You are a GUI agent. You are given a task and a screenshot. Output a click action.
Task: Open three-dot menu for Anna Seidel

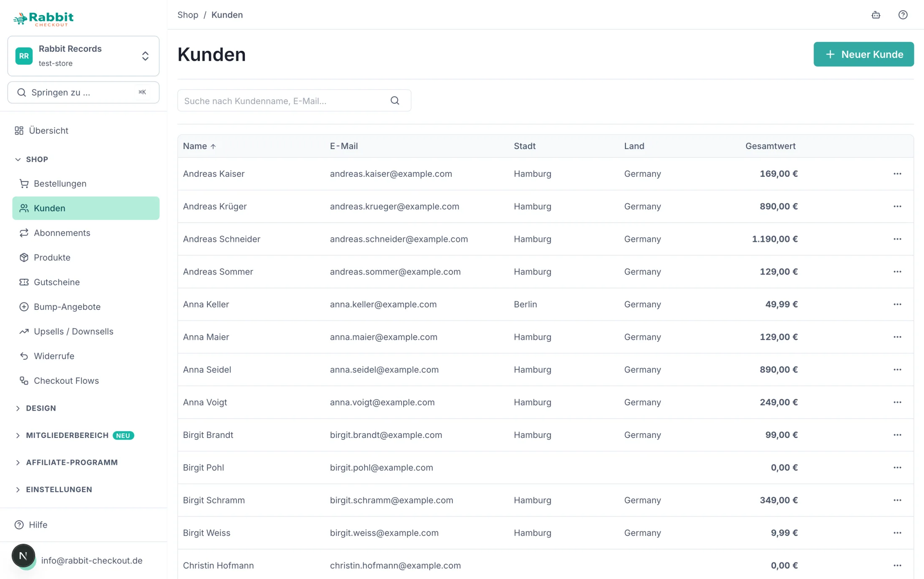pos(897,369)
